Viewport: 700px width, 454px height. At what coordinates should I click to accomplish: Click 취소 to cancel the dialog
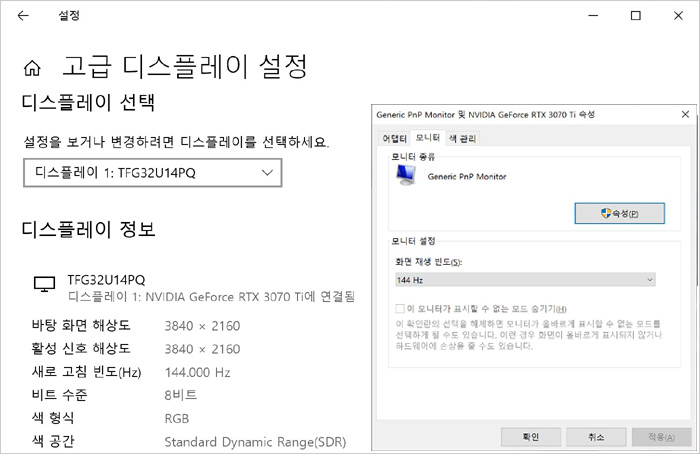[596, 437]
